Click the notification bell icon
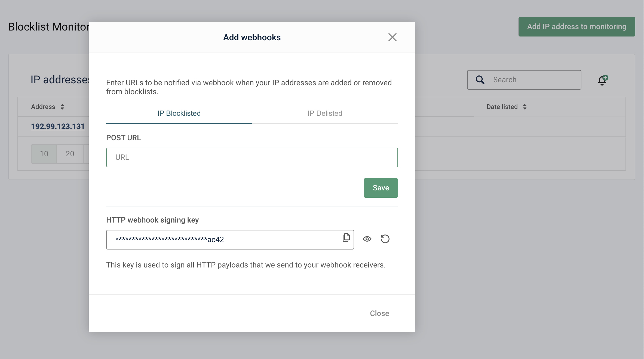Viewport: 644px width, 359px height. pos(602,80)
